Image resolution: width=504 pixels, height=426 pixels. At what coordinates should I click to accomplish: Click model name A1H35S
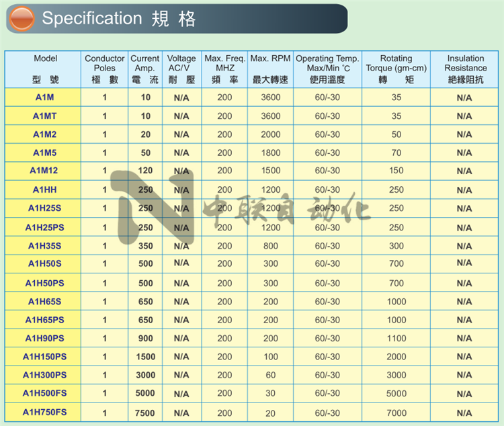[x=44, y=246]
